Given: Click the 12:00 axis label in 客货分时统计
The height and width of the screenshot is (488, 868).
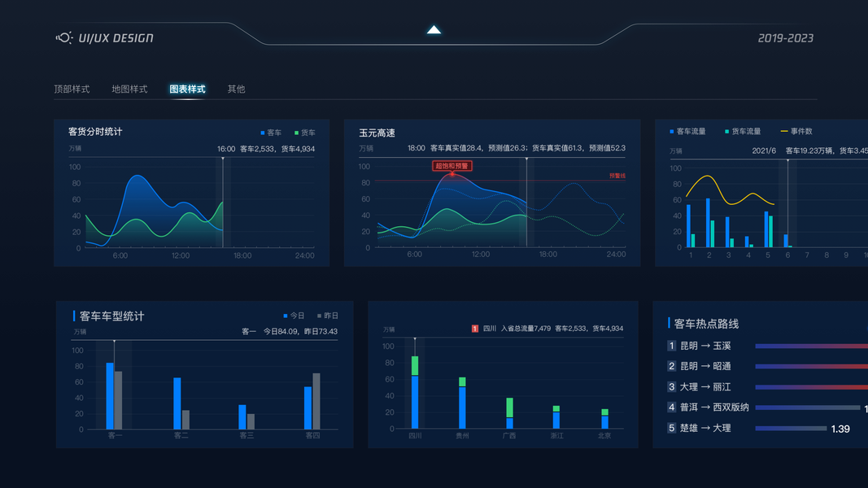Looking at the screenshot, I should click(181, 255).
